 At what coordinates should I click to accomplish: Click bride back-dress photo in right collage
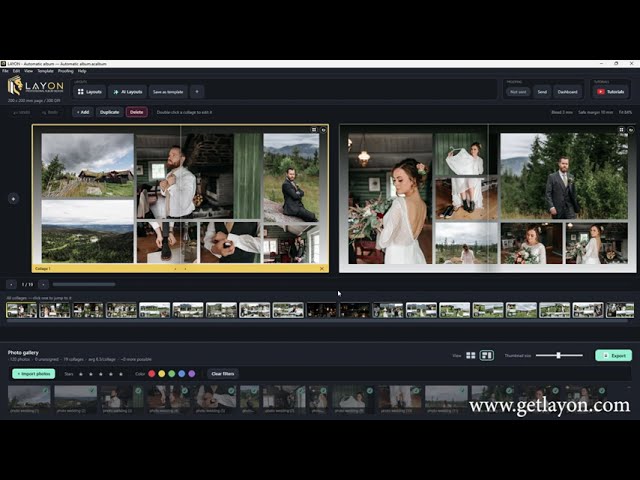(389, 198)
